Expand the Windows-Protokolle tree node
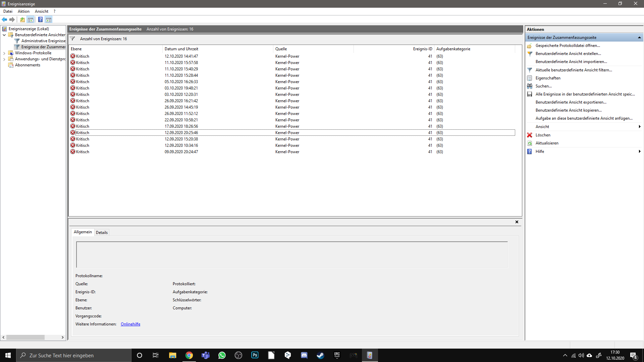 (x=4, y=53)
